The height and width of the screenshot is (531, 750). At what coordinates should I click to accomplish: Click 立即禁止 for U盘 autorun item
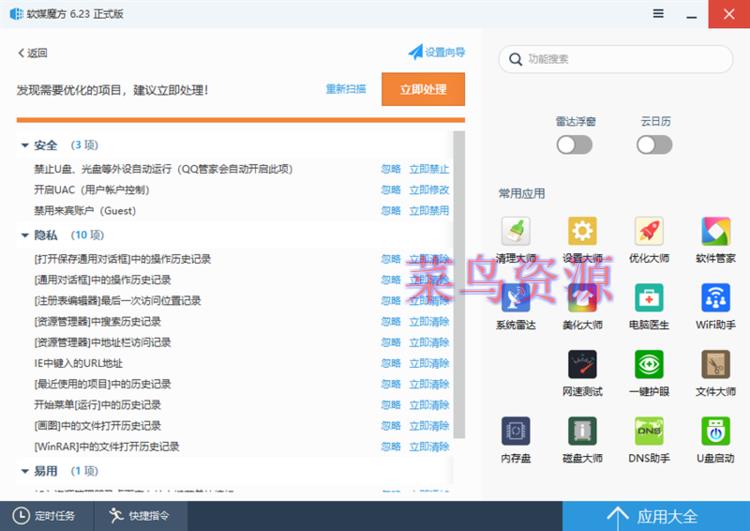click(429, 169)
